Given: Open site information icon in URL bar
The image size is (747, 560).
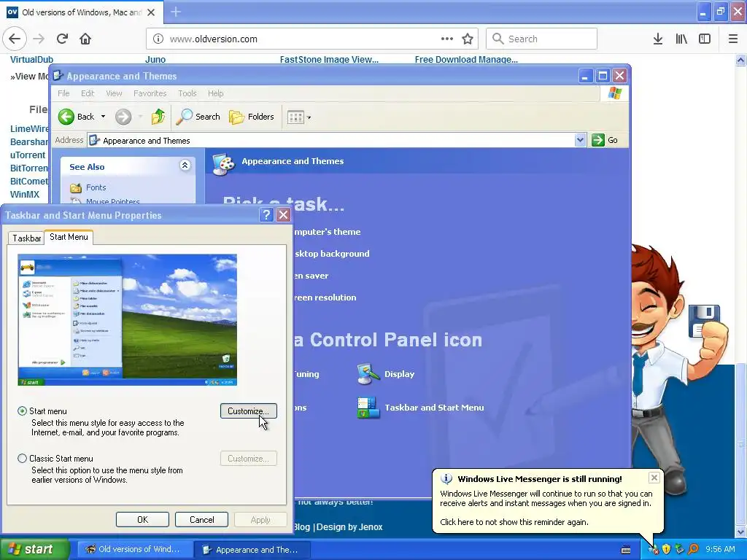Looking at the screenshot, I should (x=158, y=39).
